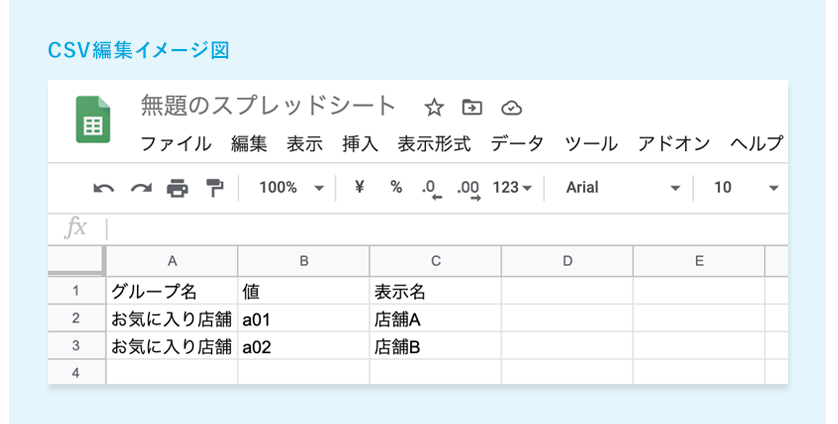Click the cell containing a01
838x424 pixels.
click(x=304, y=319)
